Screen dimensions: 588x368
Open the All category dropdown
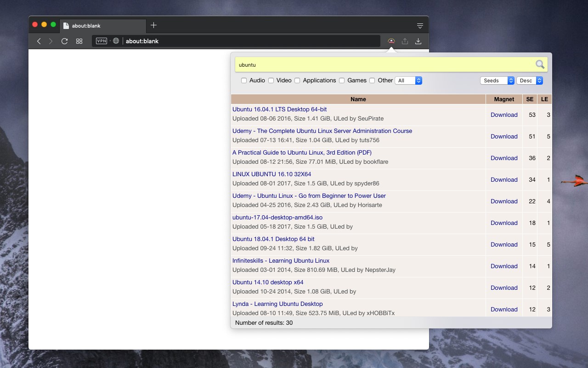(x=408, y=80)
